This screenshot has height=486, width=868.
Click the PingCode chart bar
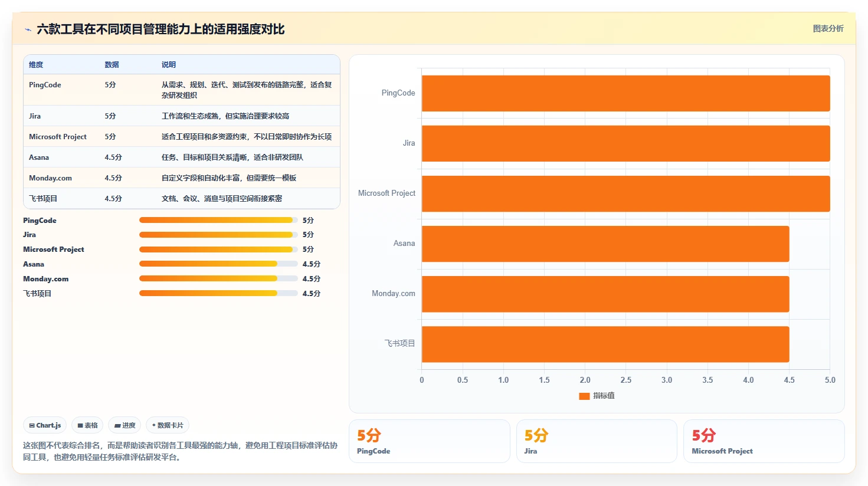[x=625, y=93]
